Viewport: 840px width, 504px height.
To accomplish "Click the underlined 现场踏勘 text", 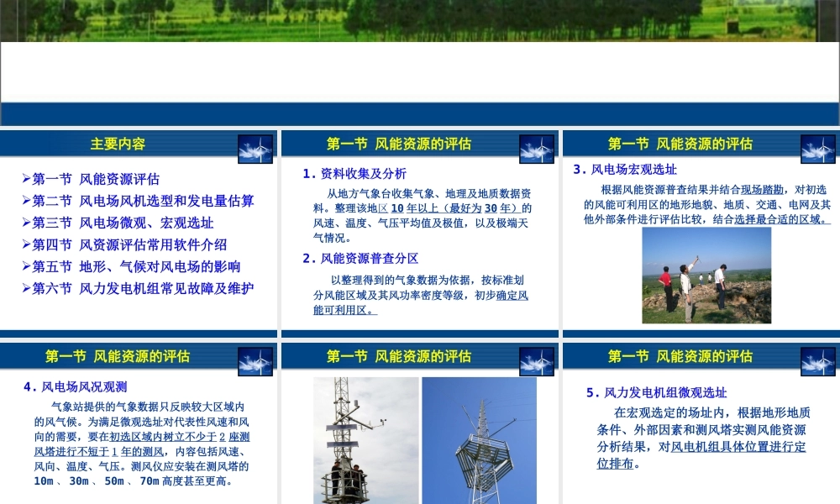I will (x=762, y=190).
